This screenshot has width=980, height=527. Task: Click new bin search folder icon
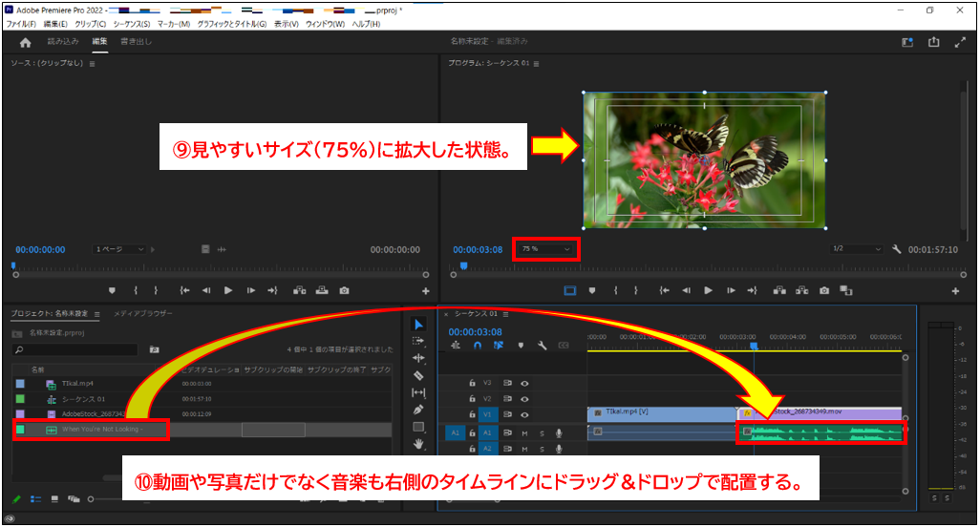(x=155, y=349)
